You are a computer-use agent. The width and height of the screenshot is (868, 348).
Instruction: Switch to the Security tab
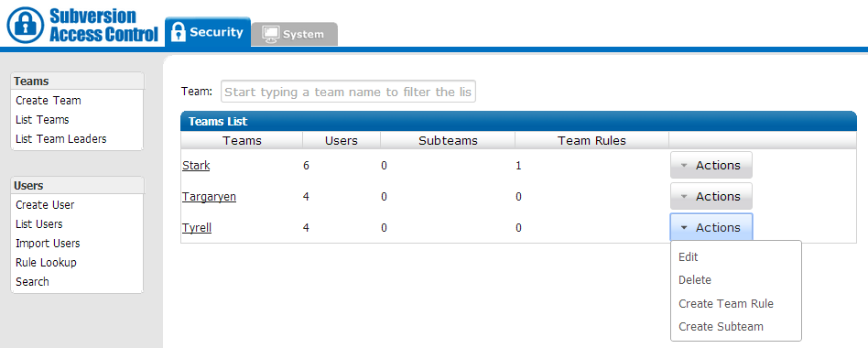point(208,31)
